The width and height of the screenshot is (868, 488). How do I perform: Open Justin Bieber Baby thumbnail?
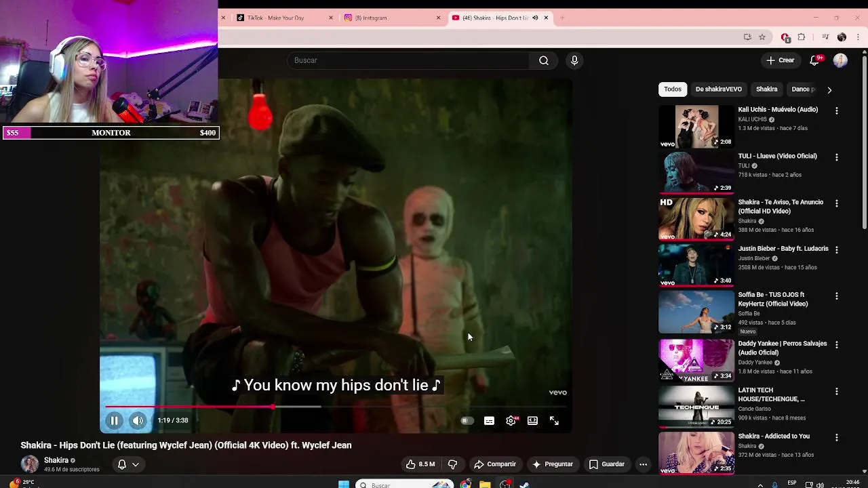click(x=696, y=265)
